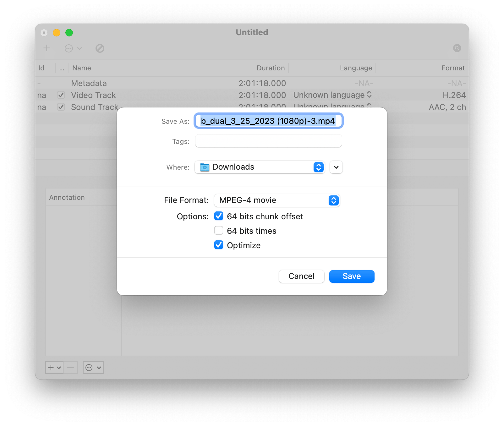Disable the Optimize option

click(x=219, y=245)
